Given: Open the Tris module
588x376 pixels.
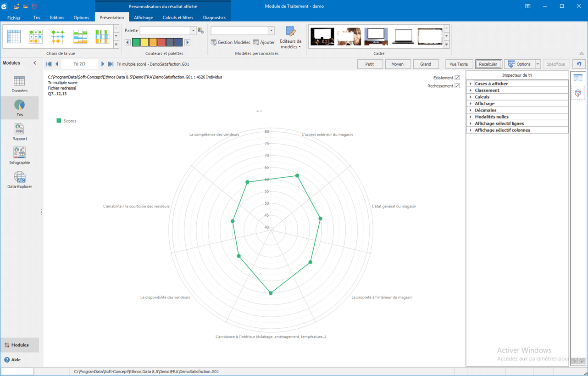Looking at the screenshot, I should coord(19,108).
